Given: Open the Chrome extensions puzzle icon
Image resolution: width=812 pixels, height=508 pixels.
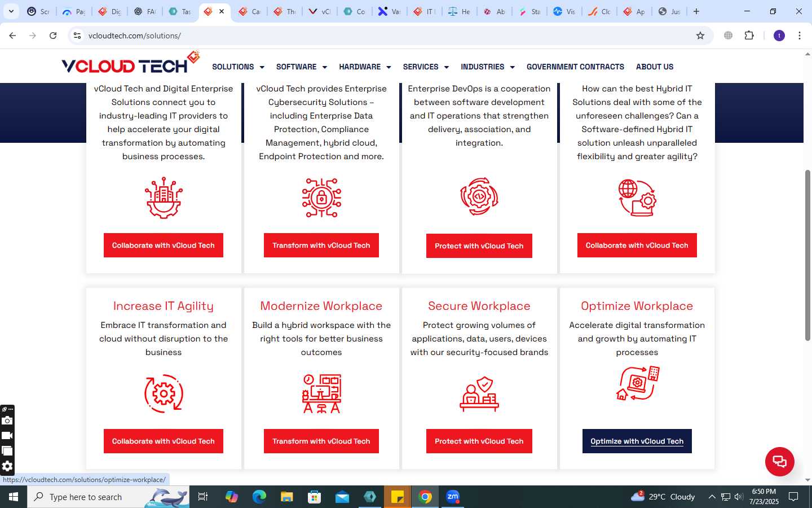Looking at the screenshot, I should coord(749,36).
